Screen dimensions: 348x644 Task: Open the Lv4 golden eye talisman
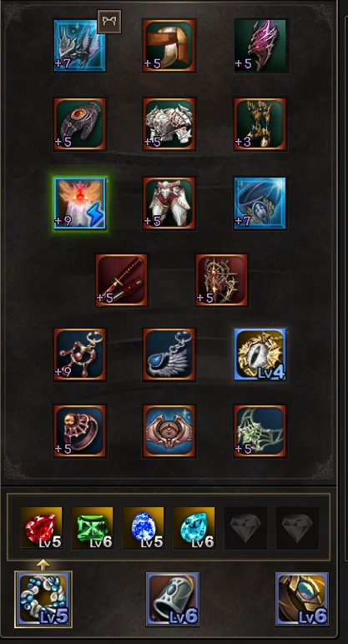coord(260,355)
